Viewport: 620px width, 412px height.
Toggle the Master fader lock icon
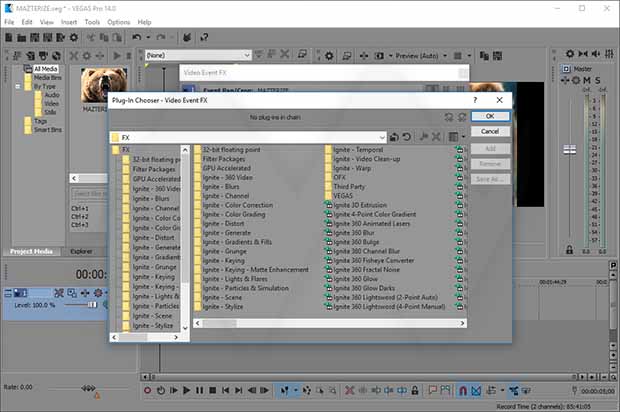569,249
